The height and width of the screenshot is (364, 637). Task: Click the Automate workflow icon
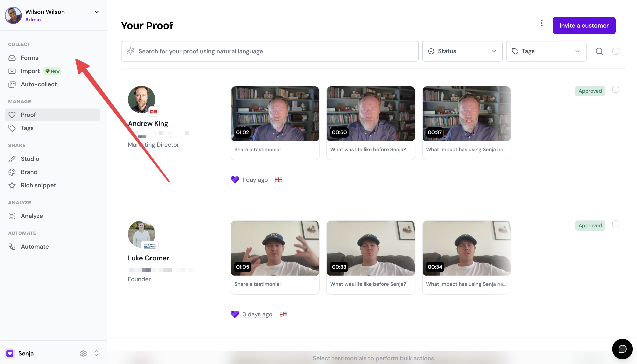(12, 247)
